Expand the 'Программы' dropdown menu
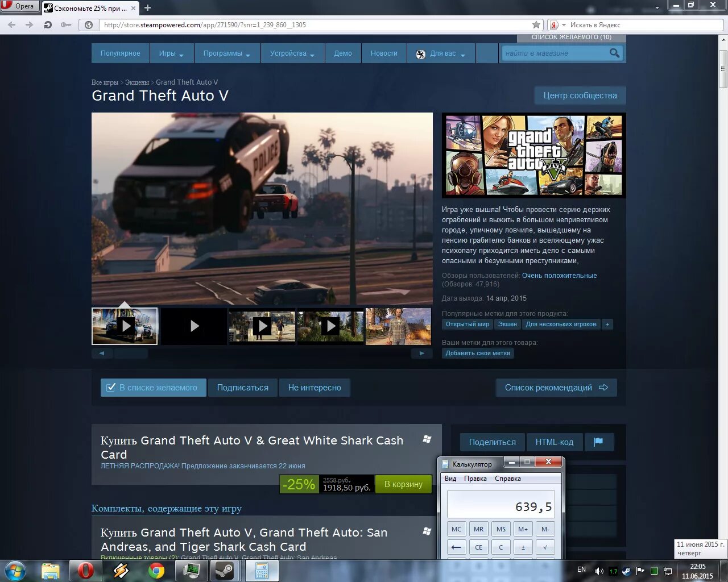This screenshot has width=728, height=582. click(227, 53)
